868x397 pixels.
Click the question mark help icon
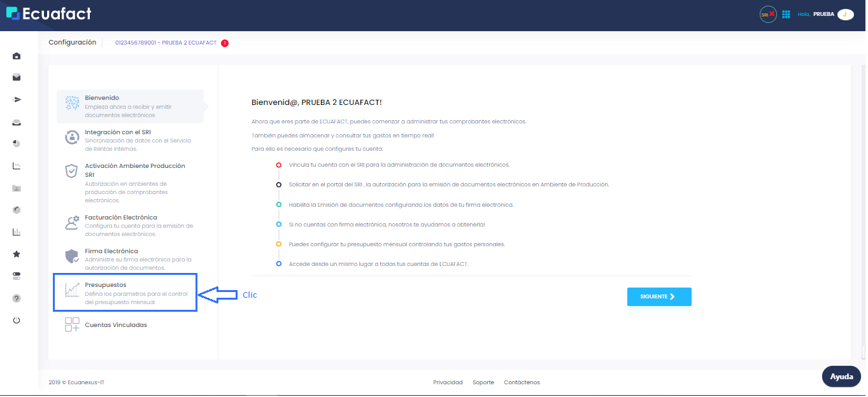pyautogui.click(x=17, y=298)
